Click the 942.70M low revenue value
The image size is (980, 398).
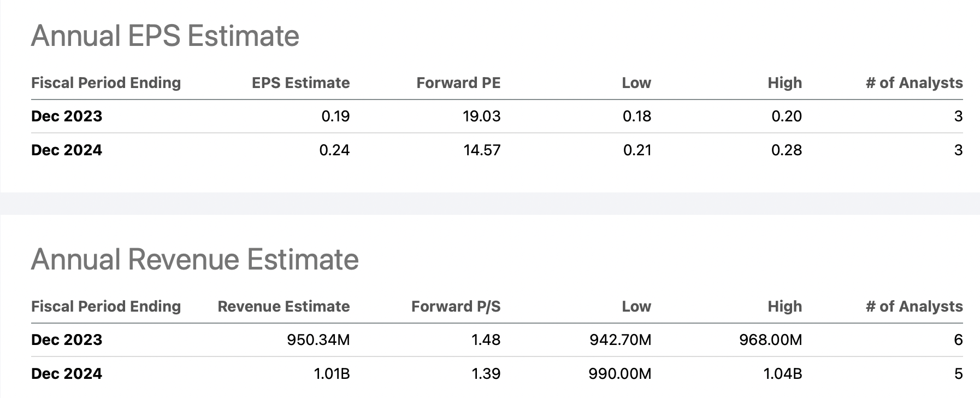[x=620, y=340]
